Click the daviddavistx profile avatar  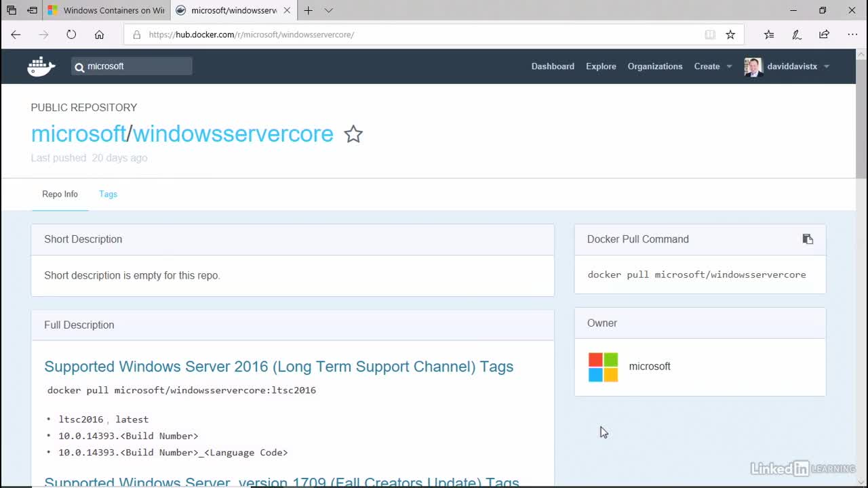(x=753, y=66)
